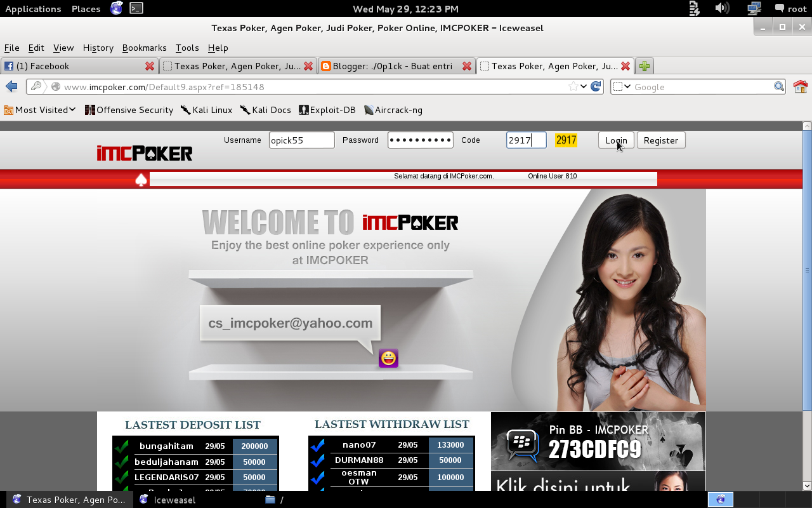
Task: Open new tab with green plus icon
Action: (x=645, y=66)
